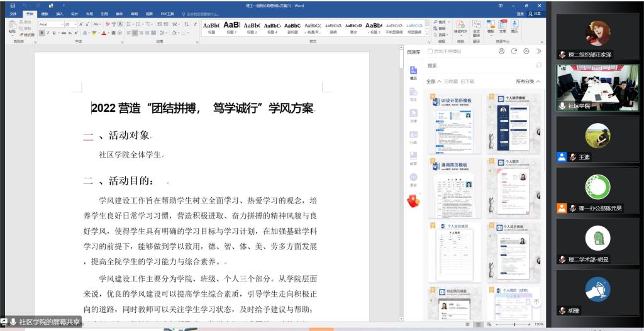The height and width of the screenshot is (331, 644).
Task: Click the Multilevel list icon
Action: [148, 24]
